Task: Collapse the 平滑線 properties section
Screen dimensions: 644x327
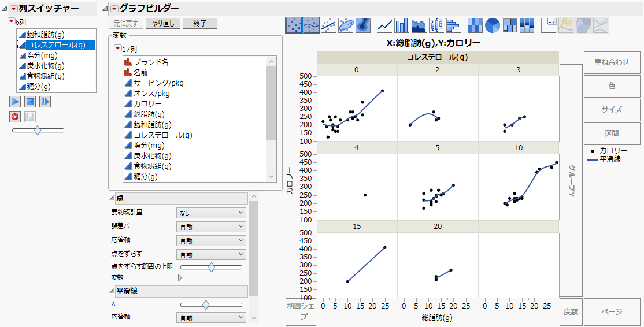Action: point(112,291)
